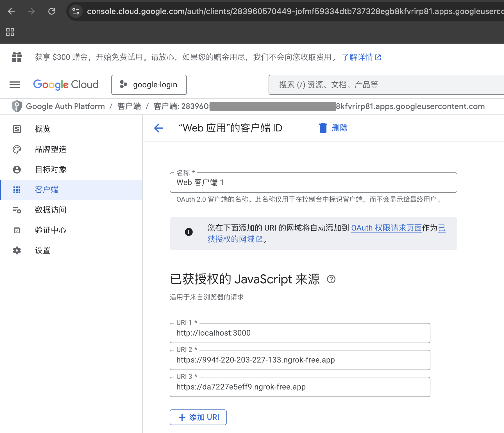Open the navigation hamburger menu
The image size is (504, 433).
[x=15, y=85]
